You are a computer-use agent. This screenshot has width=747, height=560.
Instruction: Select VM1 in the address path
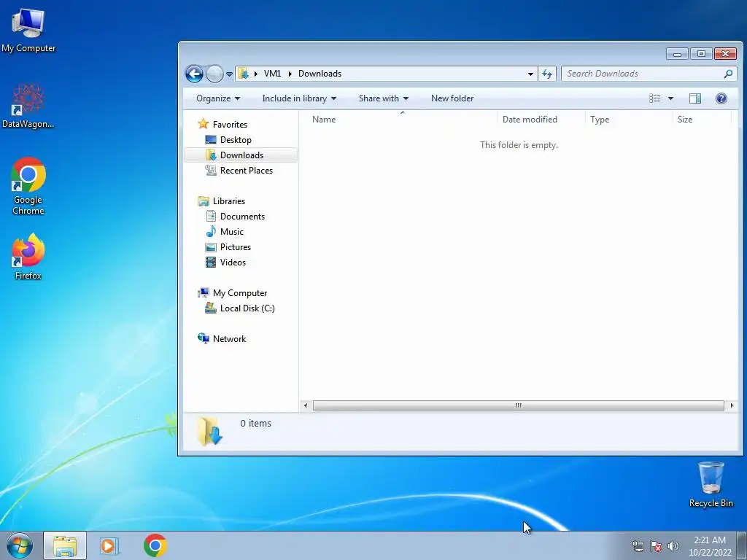tap(272, 74)
